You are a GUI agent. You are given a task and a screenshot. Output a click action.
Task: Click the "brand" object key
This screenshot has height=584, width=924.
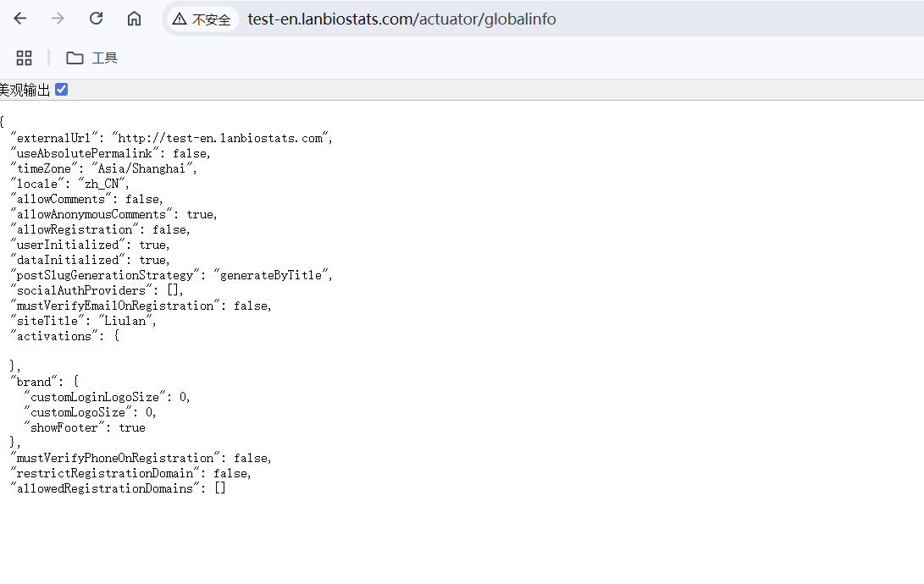click(x=35, y=382)
